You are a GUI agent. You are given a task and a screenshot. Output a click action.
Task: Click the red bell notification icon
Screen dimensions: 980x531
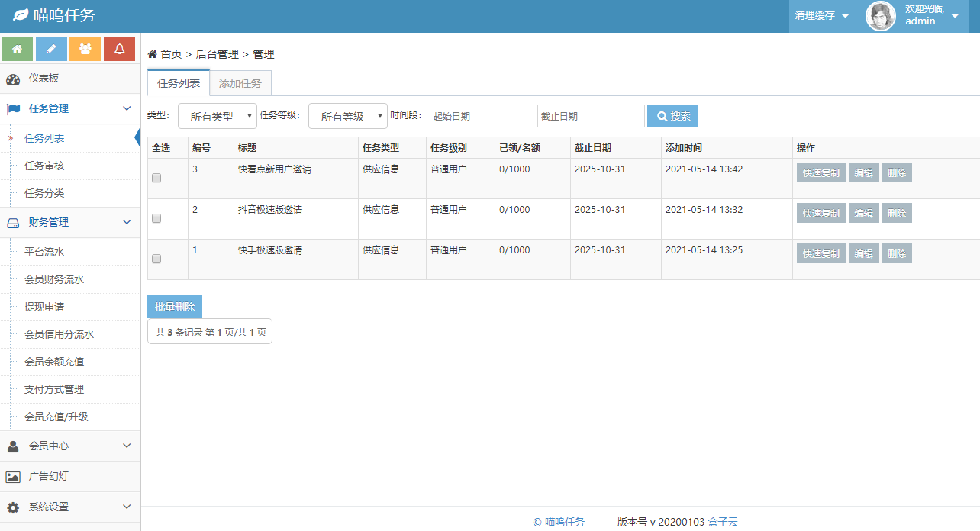119,49
